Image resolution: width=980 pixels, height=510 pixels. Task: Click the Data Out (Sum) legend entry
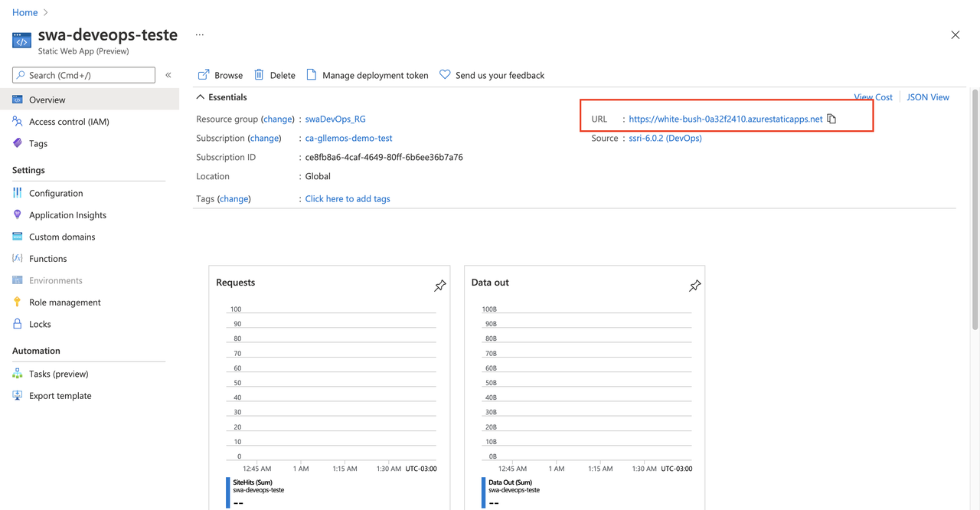click(511, 482)
